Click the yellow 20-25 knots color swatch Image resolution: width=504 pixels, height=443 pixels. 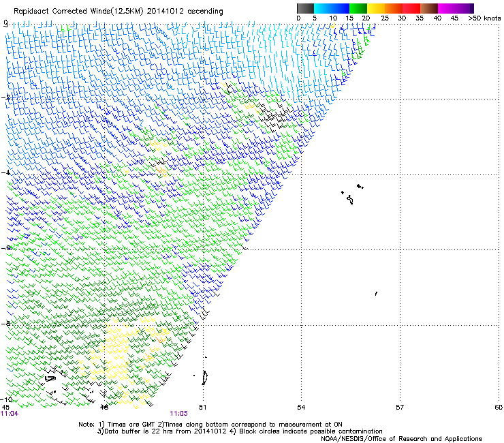(376, 8)
